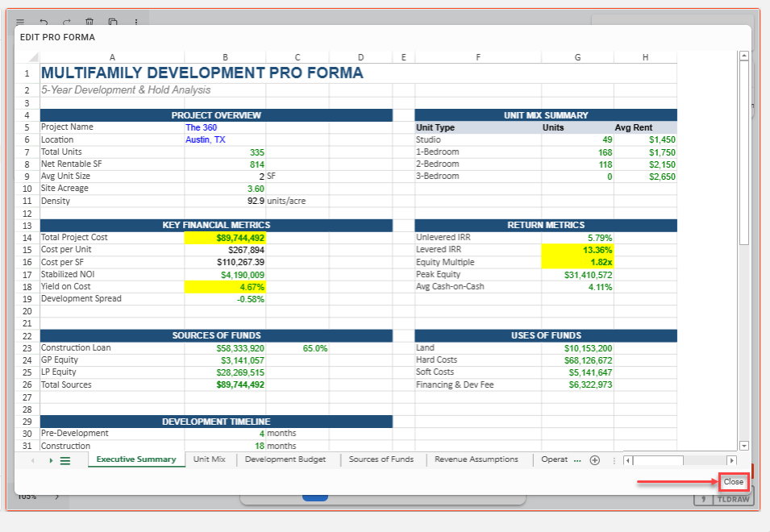Click the Levered IRR 13.36% cell
770x532 pixels.
tap(577, 251)
